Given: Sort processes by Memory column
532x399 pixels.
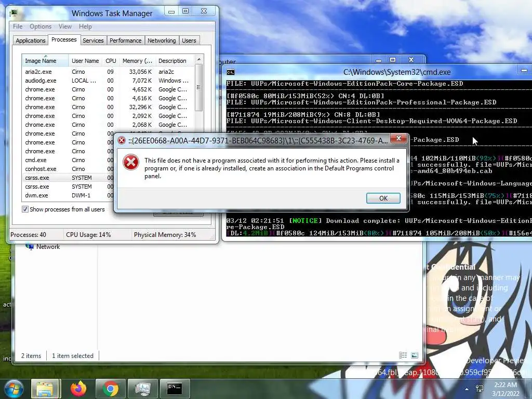Looking at the screenshot, I should pyautogui.click(x=137, y=61).
